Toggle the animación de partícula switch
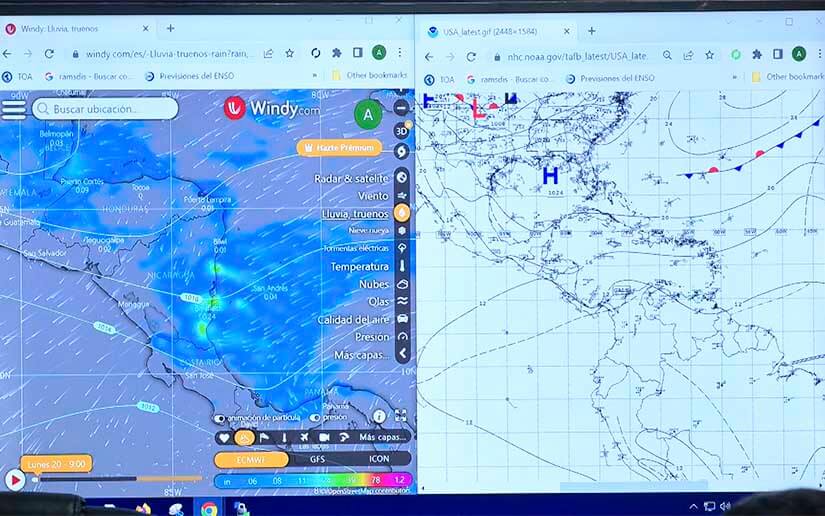Viewport: 825px width, 516px height. click(219, 418)
